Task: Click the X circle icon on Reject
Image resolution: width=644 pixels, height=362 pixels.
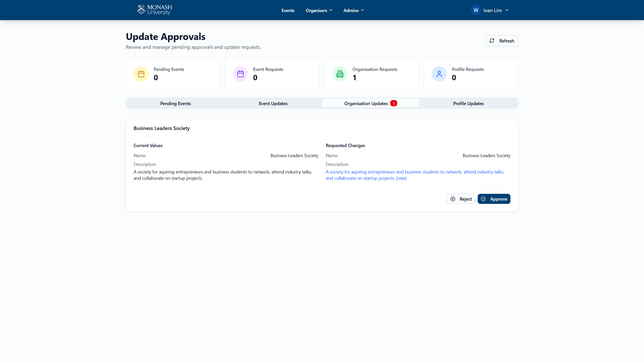Action: coord(453,199)
